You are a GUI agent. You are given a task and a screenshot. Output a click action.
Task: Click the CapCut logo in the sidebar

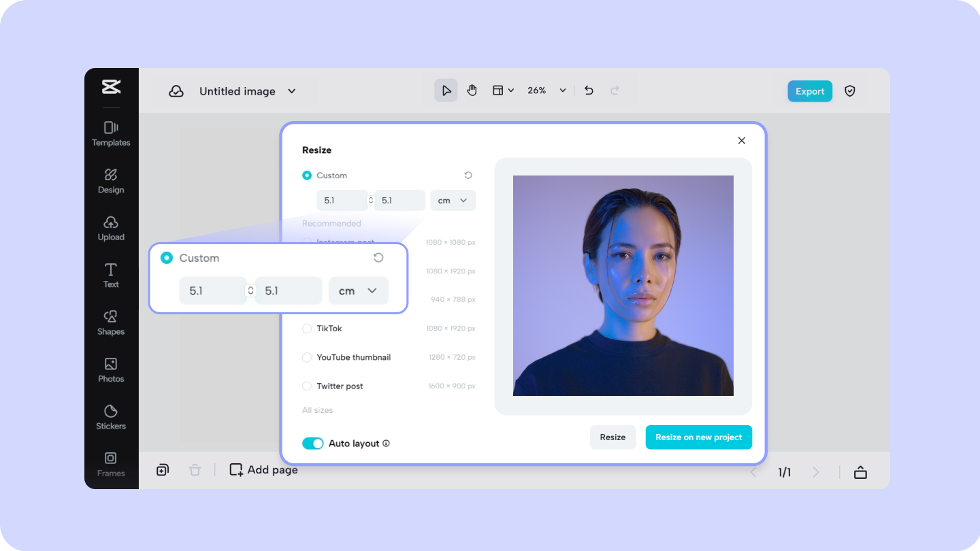click(x=111, y=87)
